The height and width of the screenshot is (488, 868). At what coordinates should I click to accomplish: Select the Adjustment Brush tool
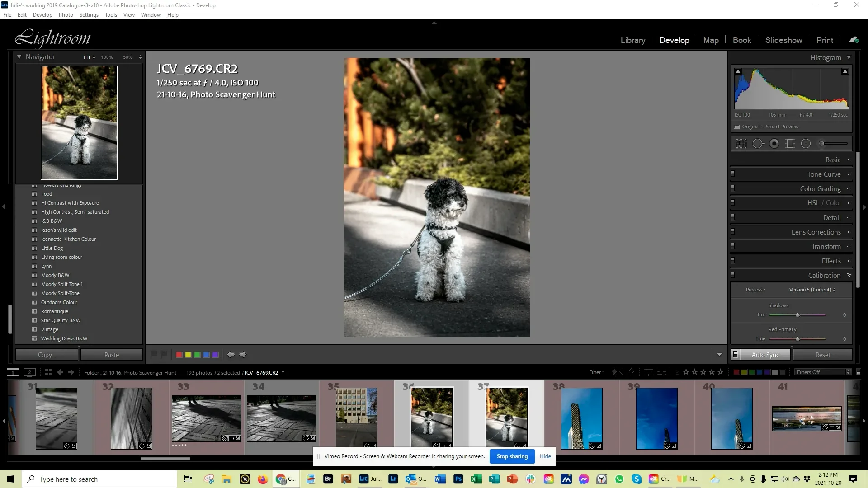pos(822,143)
